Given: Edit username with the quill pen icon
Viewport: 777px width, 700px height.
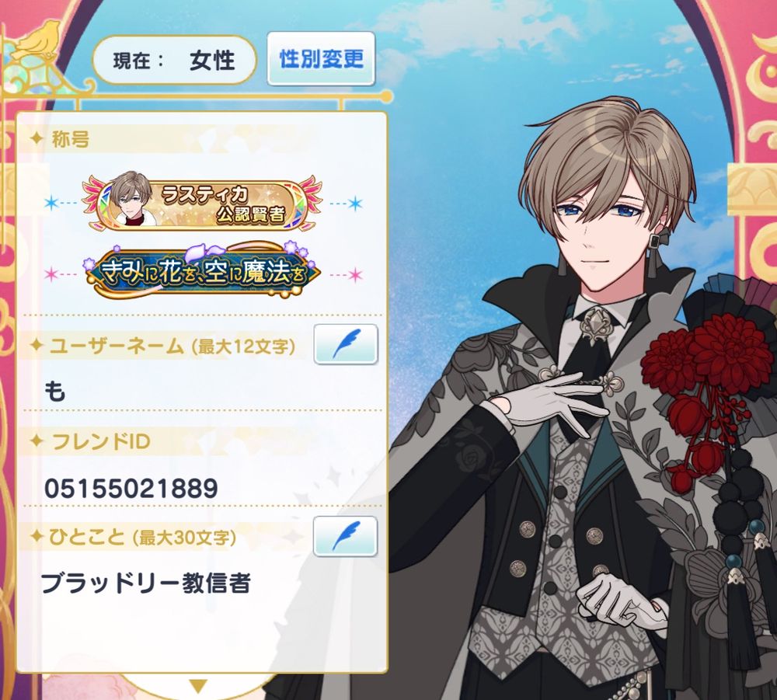Looking at the screenshot, I should (x=346, y=344).
